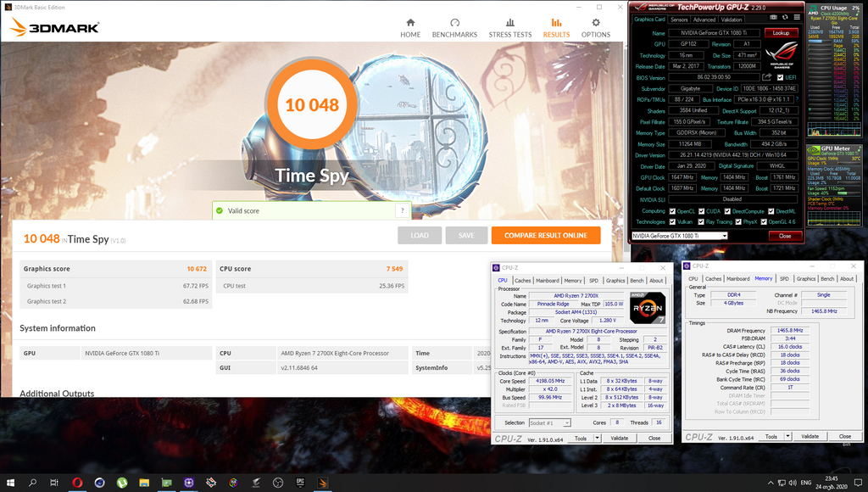Click Close button in GPU-Z
The height and width of the screenshot is (492, 868).
[785, 236]
